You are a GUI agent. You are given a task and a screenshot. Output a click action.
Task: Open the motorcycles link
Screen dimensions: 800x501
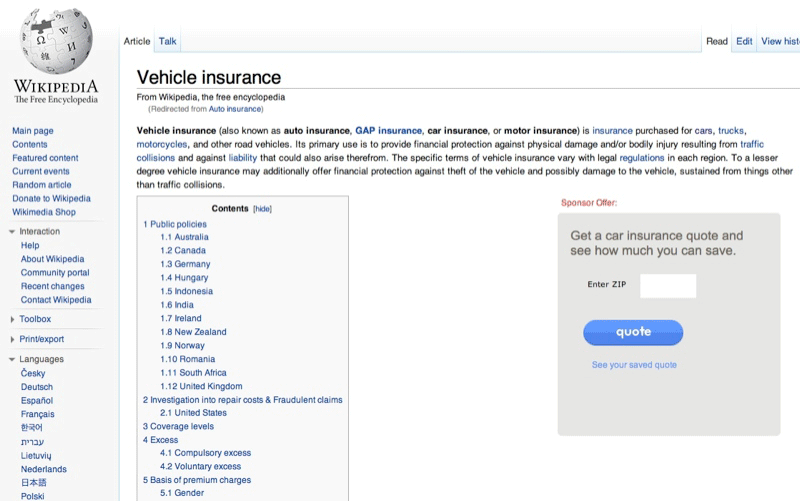point(162,145)
